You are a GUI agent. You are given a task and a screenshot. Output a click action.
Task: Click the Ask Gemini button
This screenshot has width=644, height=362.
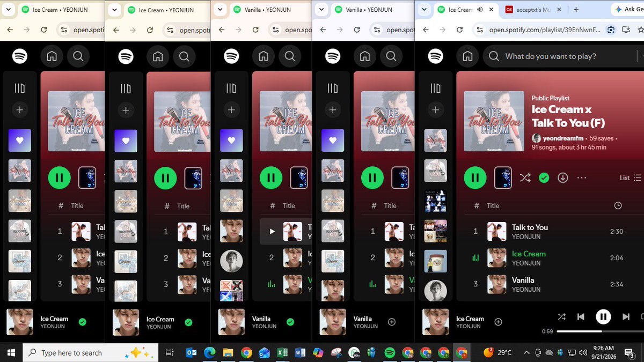pos(627,10)
